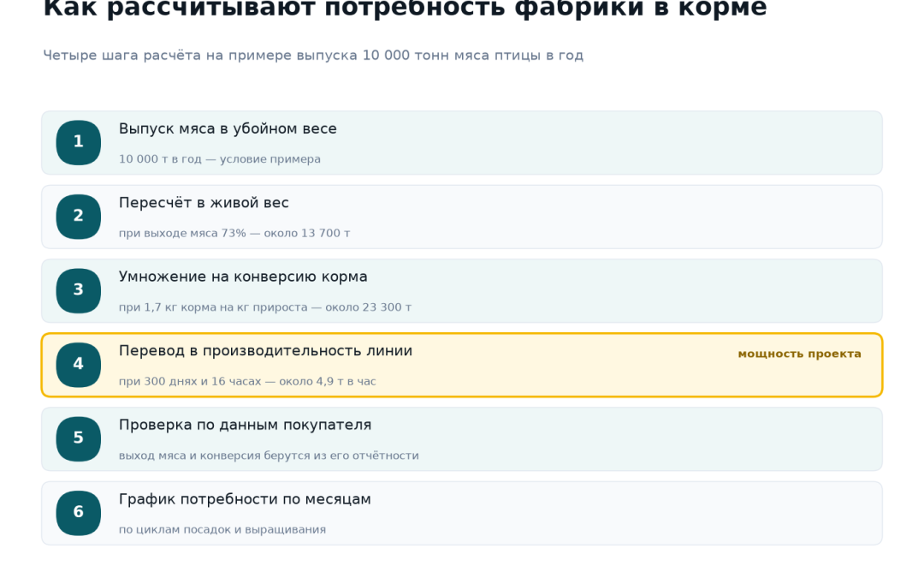
Task: Click the step 1 number badge
Action: click(79, 143)
